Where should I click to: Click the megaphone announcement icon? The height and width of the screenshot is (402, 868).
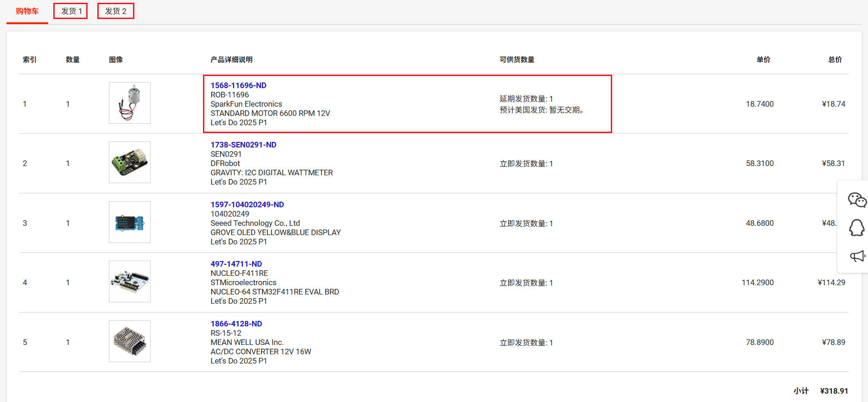[x=857, y=256]
